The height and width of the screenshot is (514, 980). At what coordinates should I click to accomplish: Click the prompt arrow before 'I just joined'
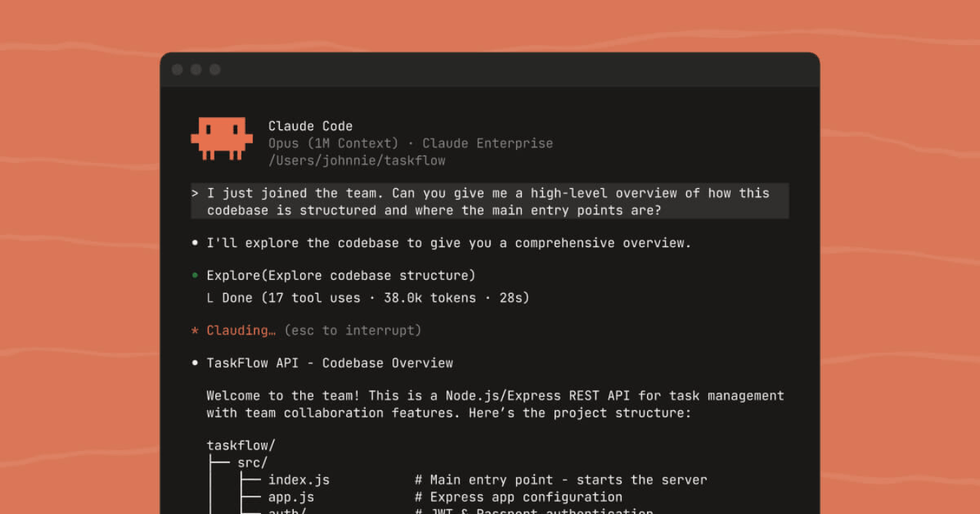pos(195,193)
